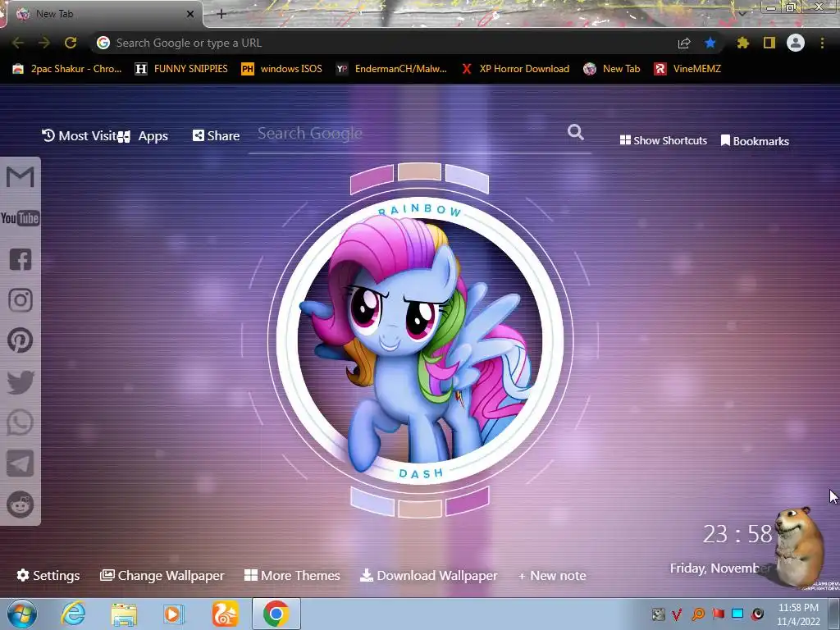Show the Most Visited sites list
This screenshot has height=630, width=840.
(80, 136)
